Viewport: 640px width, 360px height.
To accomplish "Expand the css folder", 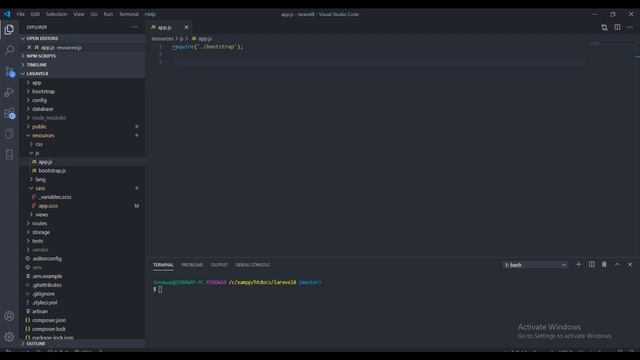I will pos(82,144).
